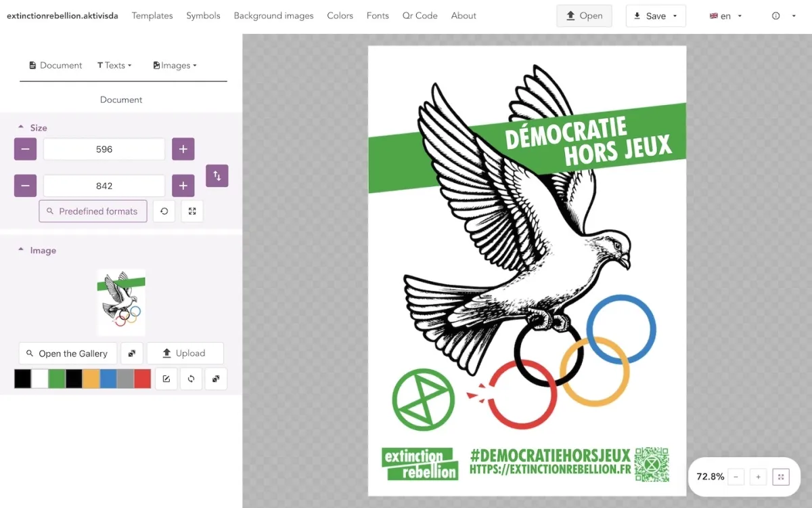Select the orange color swatch
Image resolution: width=812 pixels, height=508 pixels.
[91, 379]
